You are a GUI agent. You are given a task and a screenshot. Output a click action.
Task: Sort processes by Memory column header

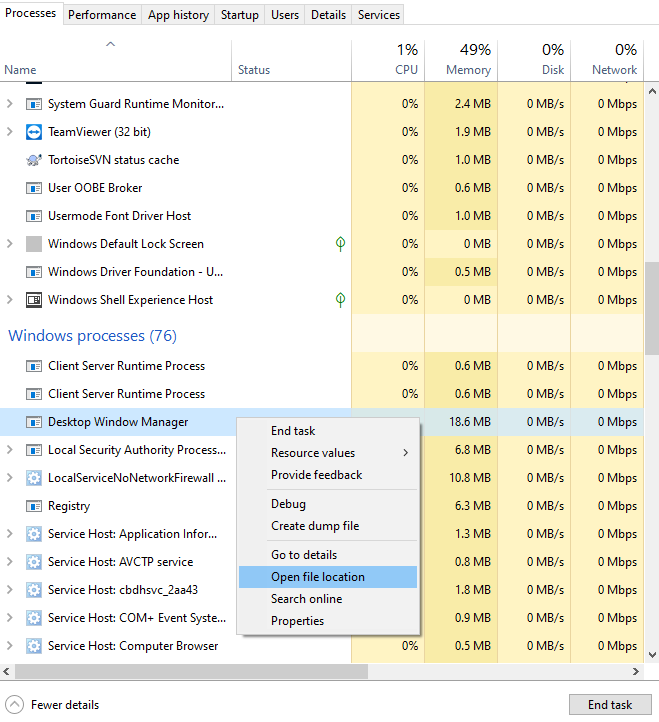pyautogui.click(x=461, y=60)
